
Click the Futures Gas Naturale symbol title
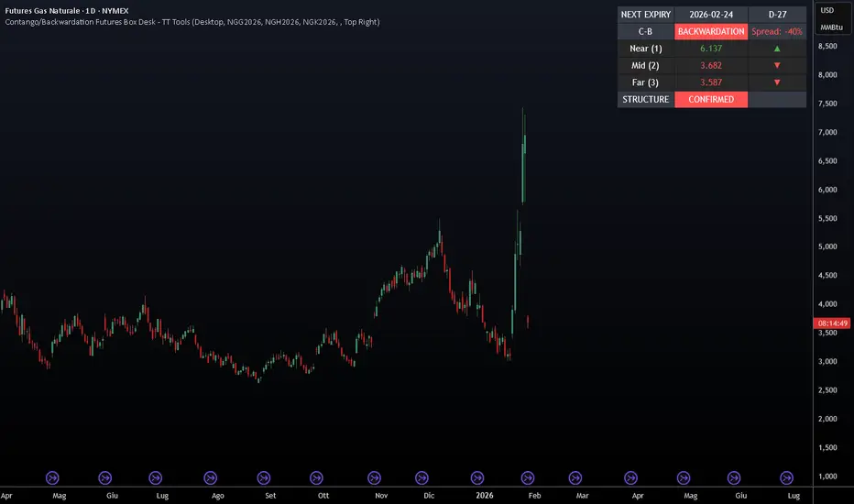pos(67,10)
